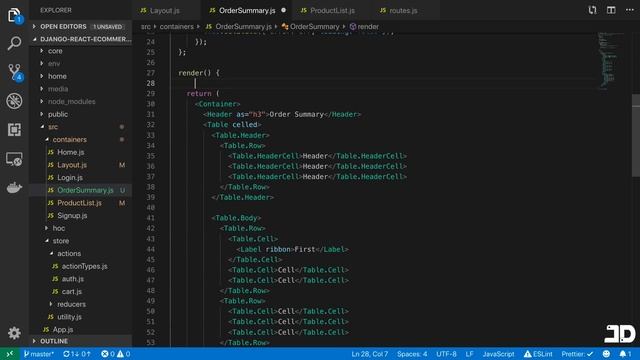The height and width of the screenshot is (360, 640).
Task: Collapse the DJANGO-REACT-ECOMMER project section
Action: click(80, 39)
